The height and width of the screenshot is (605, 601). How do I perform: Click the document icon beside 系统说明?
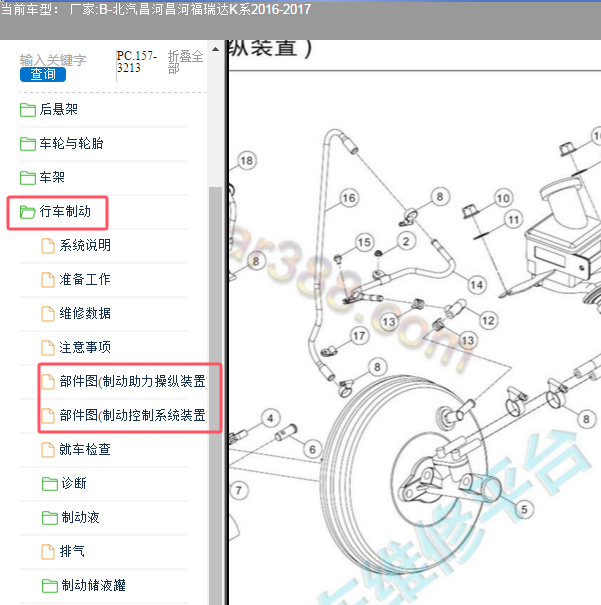click(48, 246)
